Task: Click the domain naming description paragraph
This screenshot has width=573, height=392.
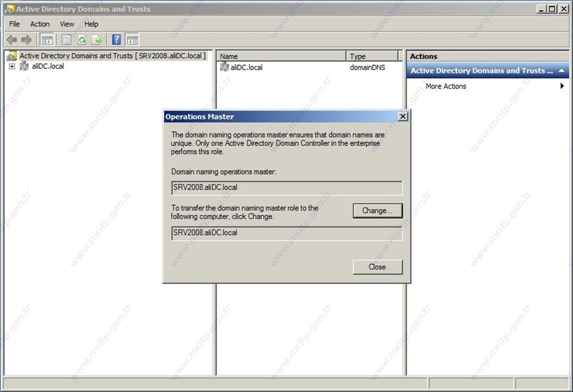Action: (x=278, y=143)
